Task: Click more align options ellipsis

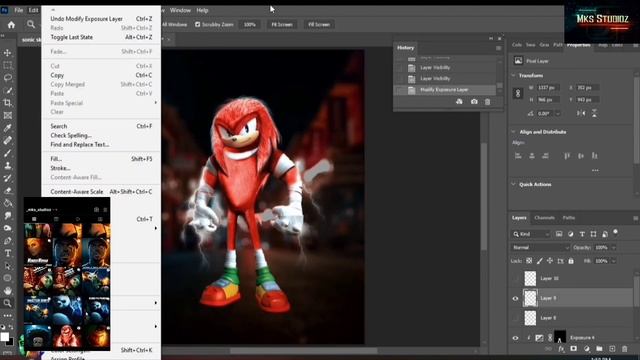Action: [x=595, y=170]
